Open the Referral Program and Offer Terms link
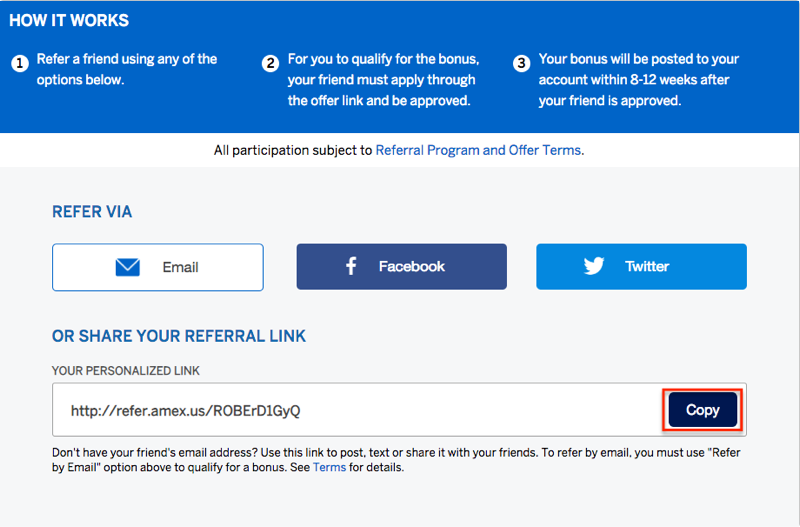 point(478,150)
